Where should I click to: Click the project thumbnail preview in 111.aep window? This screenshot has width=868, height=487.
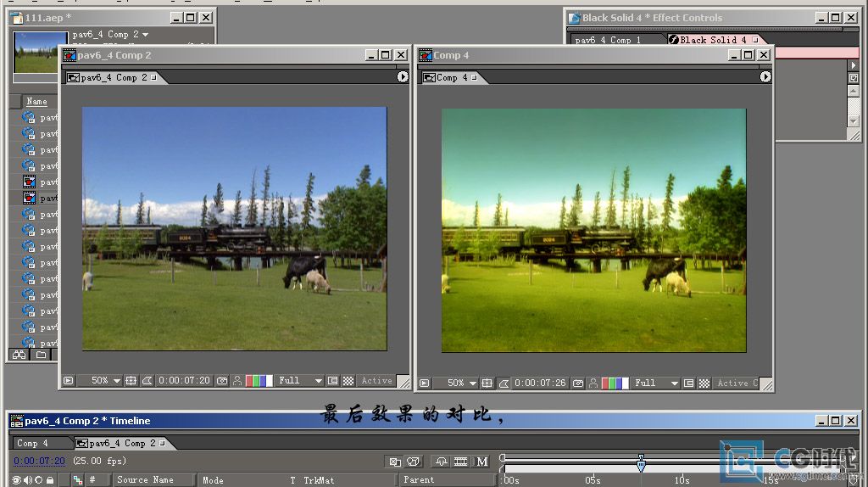coord(40,53)
